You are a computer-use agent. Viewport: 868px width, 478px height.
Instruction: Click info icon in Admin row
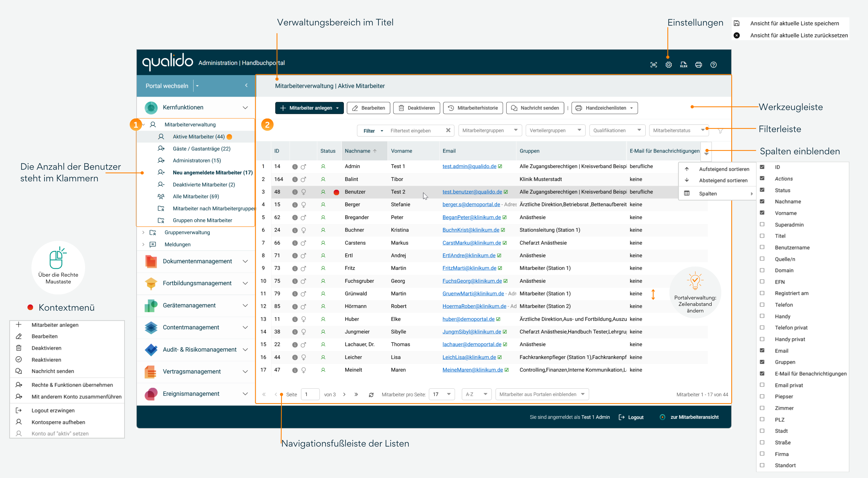[x=295, y=166]
